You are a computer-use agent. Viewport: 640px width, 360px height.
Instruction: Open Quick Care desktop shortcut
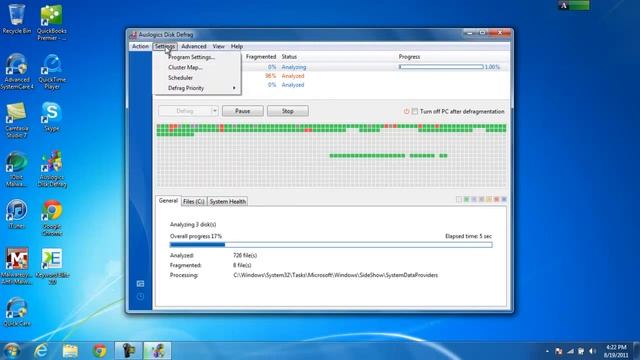click(x=16, y=312)
